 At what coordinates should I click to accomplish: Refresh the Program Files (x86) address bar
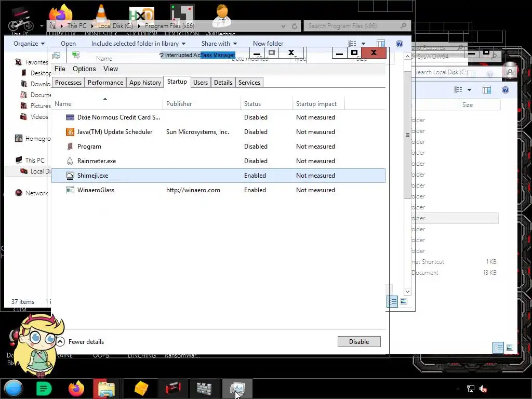[295, 26]
